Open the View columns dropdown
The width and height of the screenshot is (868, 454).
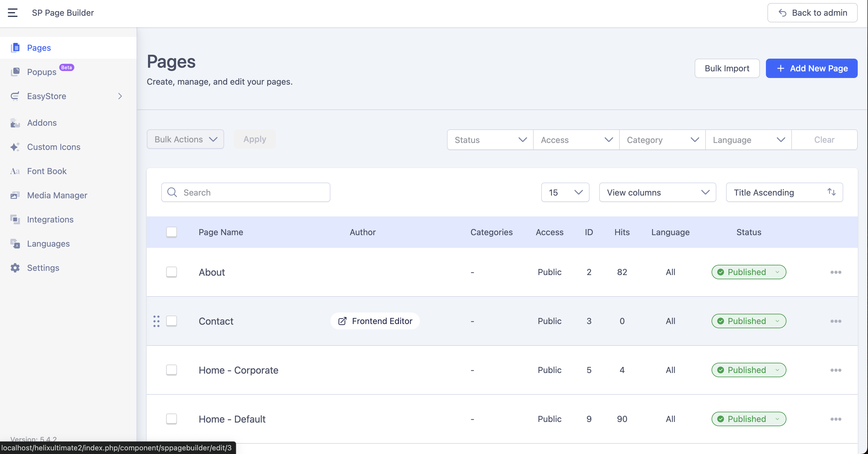pyautogui.click(x=657, y=192)
